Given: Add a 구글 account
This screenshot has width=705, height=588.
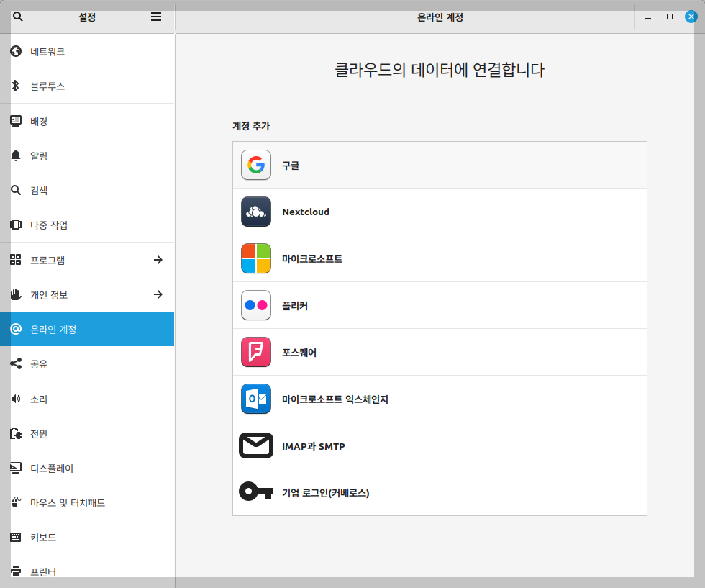Looking at the screenshot, I should coord(440,165).
